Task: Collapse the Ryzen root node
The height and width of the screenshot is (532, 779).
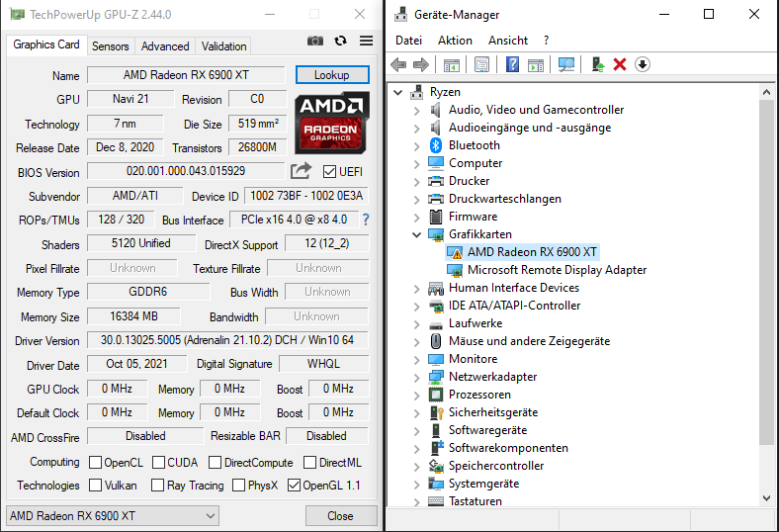Action: pyautogui.click(x=398, y=92)
